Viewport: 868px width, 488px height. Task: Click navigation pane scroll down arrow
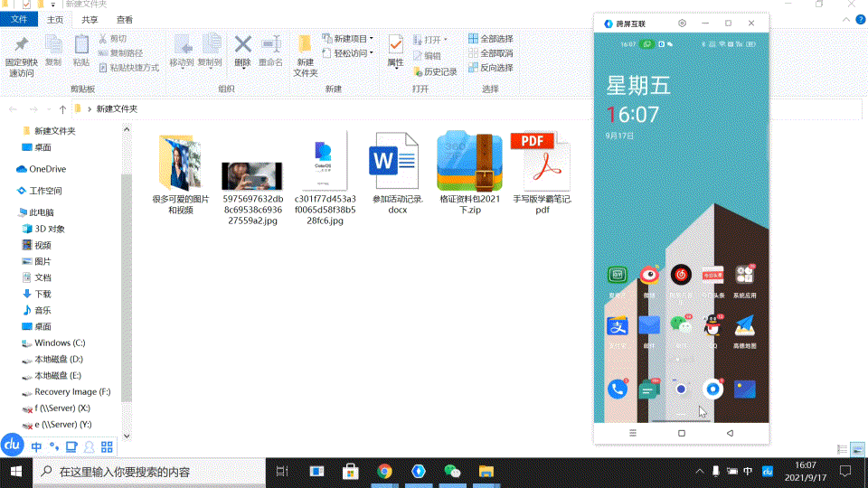point(127,436)
